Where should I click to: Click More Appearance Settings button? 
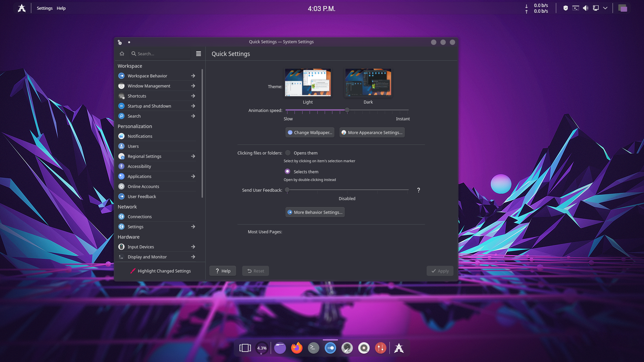point(372,132)
